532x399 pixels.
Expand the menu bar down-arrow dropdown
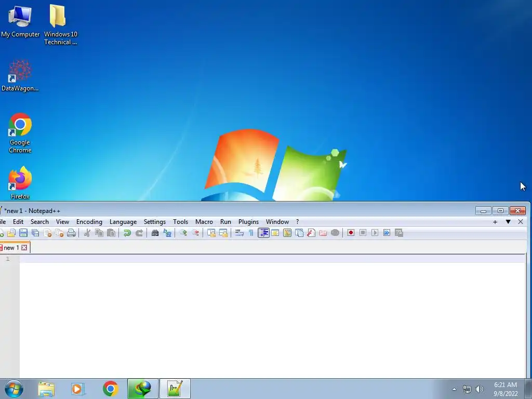[x=508, y=222]
